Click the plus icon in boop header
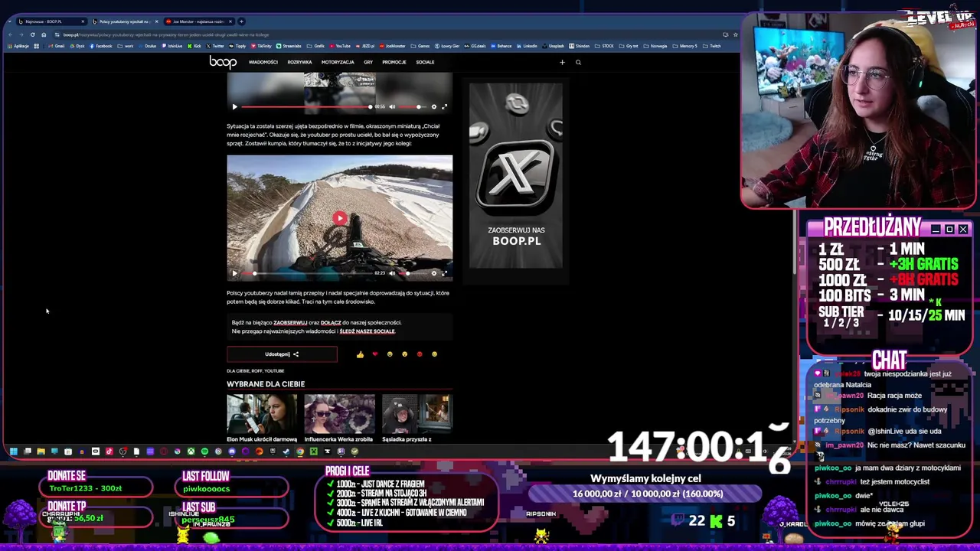This screenshot has height=551, width=980. [562, 62]
